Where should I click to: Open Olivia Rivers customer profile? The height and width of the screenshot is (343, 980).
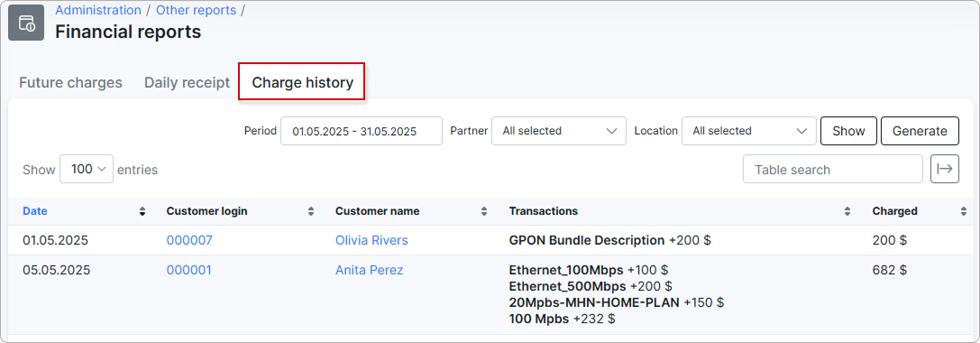(371, 240)
